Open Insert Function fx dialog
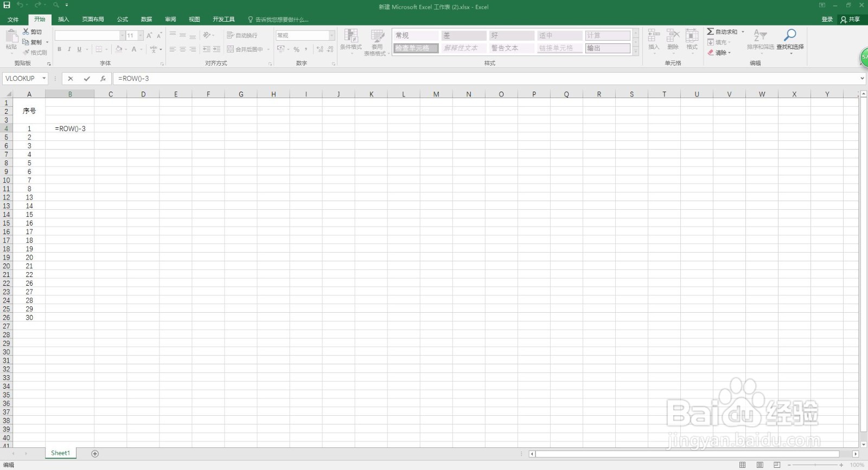 click(103, 79)
